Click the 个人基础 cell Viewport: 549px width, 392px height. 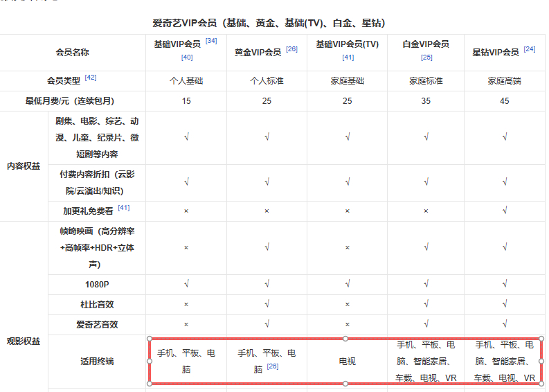[x=186, y=81]
